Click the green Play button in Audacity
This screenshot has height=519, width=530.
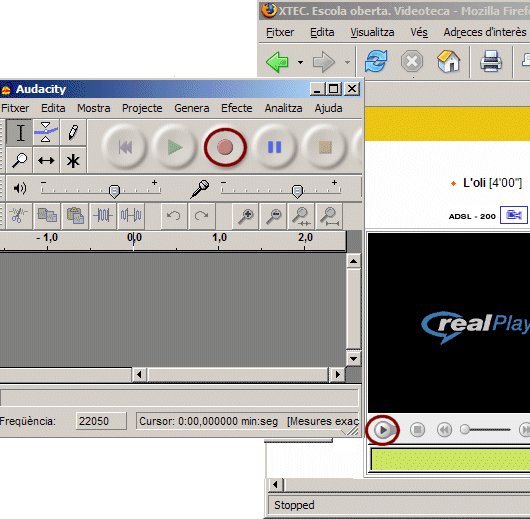pos(175,147)
